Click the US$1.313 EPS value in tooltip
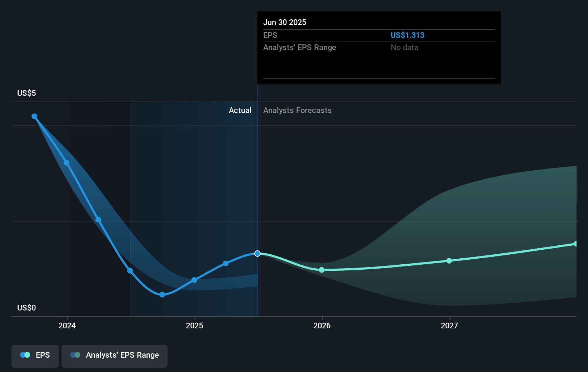The height and width of the screenshot is (372, 588). (407, 35)
